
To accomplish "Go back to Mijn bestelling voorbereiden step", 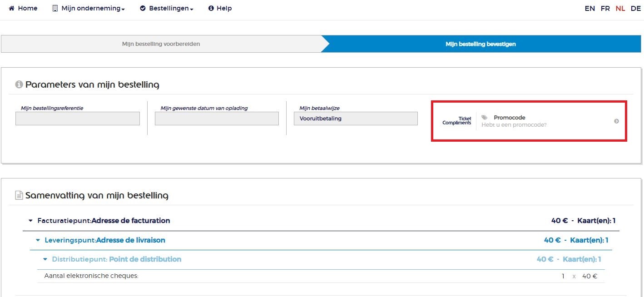I will click(161, 44).
